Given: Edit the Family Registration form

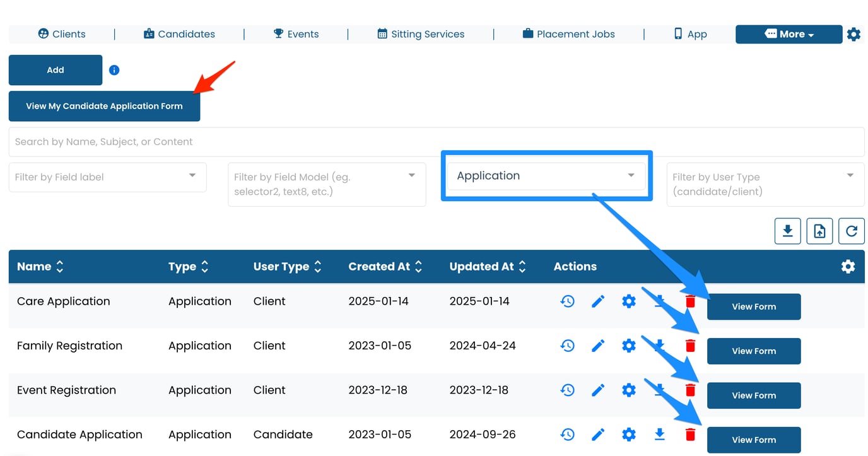Looking at the screenshot, I should 597,345.
